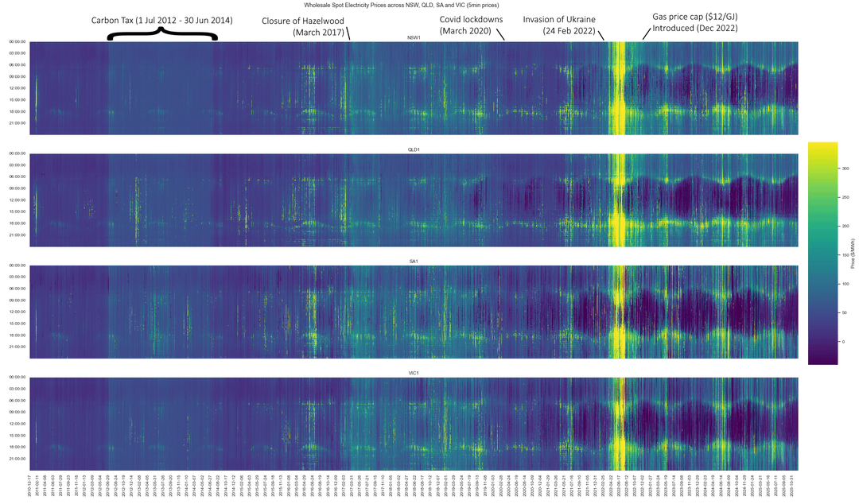Image resolution: width=859 pixels, height=504 pixels.
Task: Click the curly brace under Carbon Tax
Action: point(162,34)
